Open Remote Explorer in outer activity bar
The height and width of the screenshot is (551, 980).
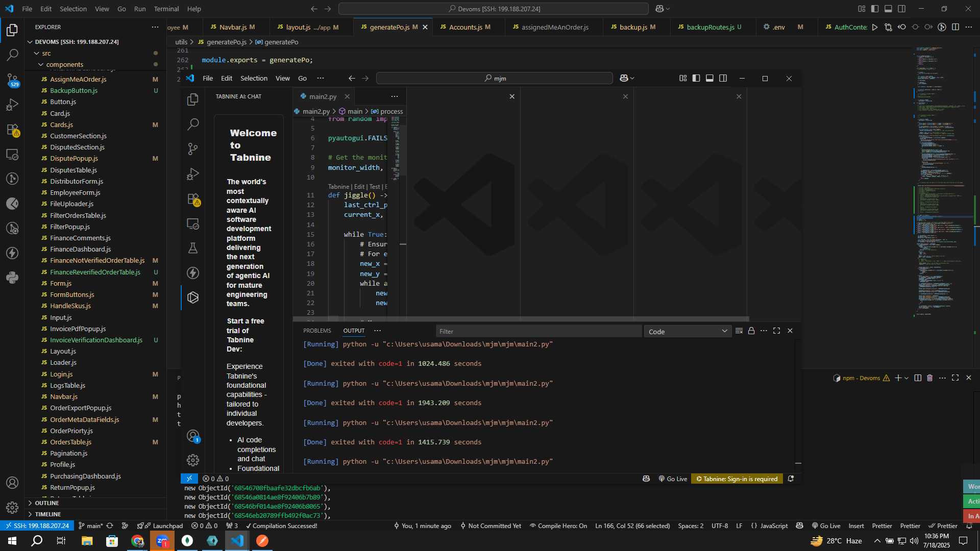tap(12, 154)
